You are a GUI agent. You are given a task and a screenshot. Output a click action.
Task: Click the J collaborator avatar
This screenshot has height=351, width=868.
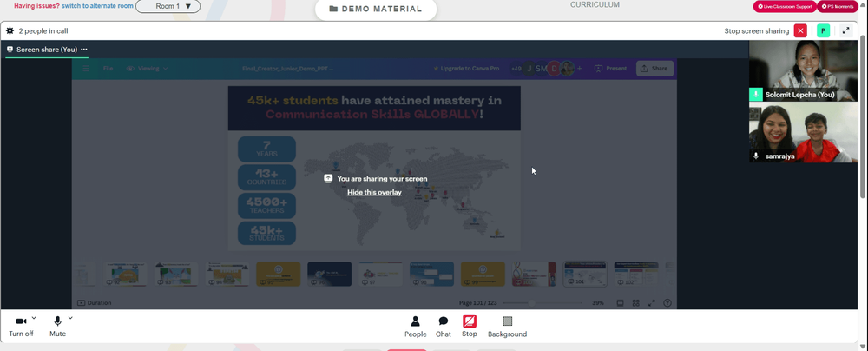pyautogui.click(x=529, y=69)
